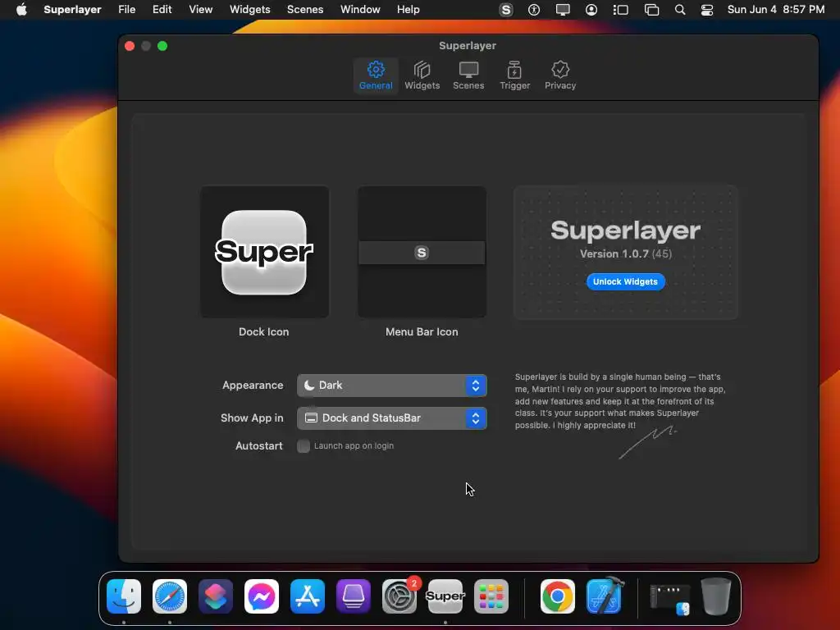Screen dimensions: 840x630
Task: Switch to the Scenes tab
Action: point(468,75)
